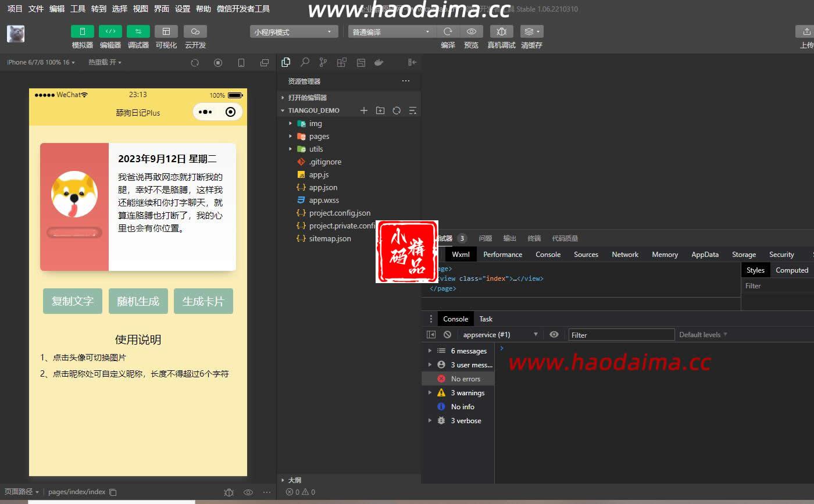This screenshot has width=814, height=504.
Task: Click the 随机生成 button in simulator
Action: click(138, 301)
